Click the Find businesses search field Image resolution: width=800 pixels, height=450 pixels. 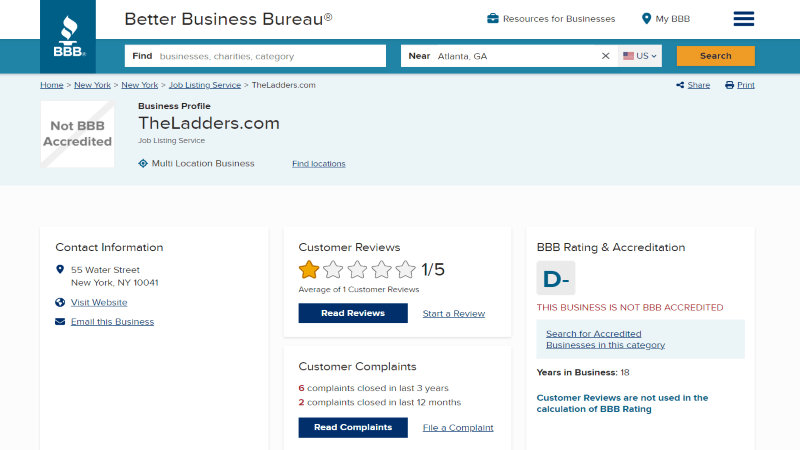[255, 56]
